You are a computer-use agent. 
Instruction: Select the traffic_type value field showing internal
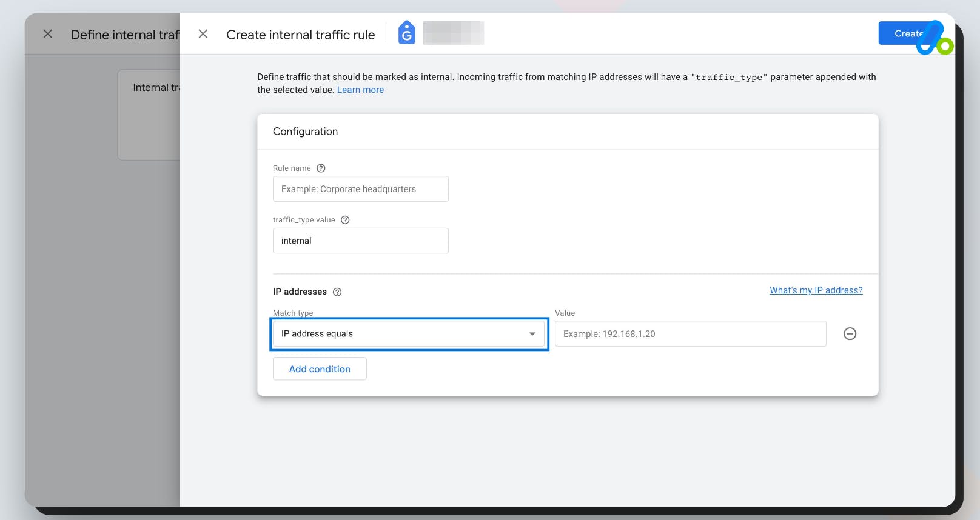pos(361,241)
